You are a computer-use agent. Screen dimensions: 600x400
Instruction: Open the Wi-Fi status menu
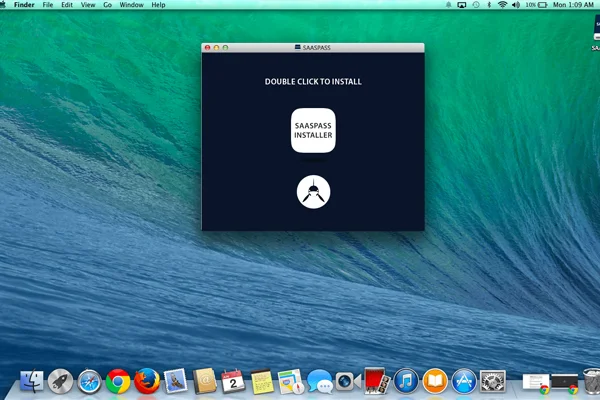[x=502, y=5]
